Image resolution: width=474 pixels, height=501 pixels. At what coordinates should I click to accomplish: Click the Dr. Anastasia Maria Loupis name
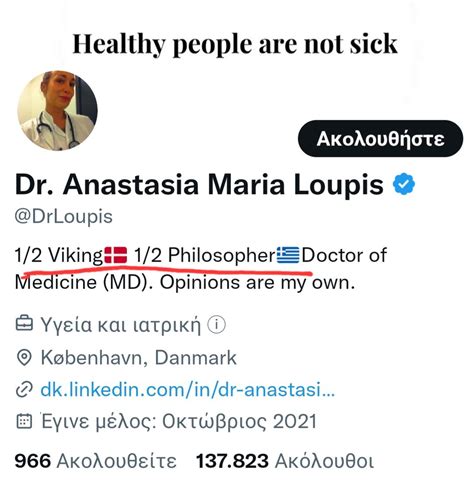pos(199,184)
